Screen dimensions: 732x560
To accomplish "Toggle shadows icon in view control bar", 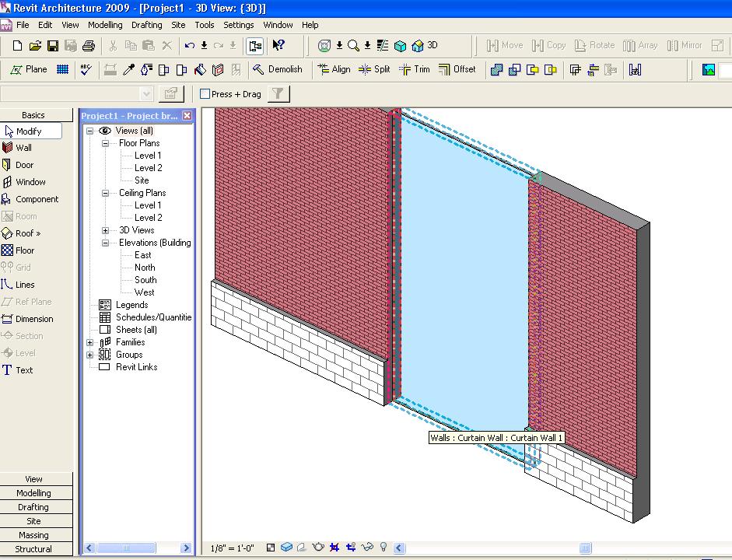I will click(302, 548).
